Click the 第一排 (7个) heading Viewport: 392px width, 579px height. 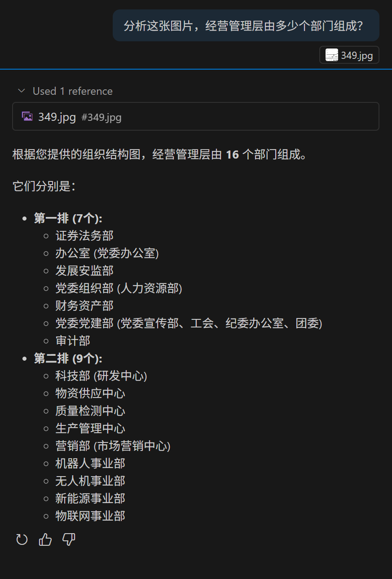click(x=68, y=219)
